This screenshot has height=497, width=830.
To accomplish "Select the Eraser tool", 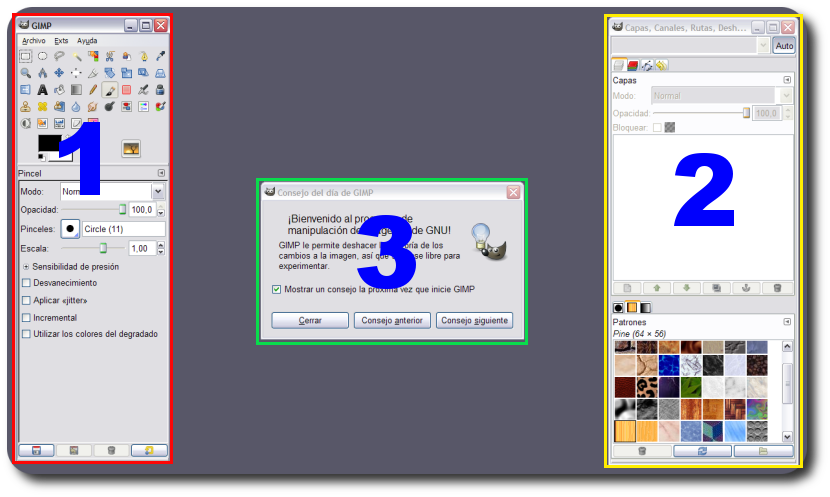I will pyautogui.click(x=126, y=90).
